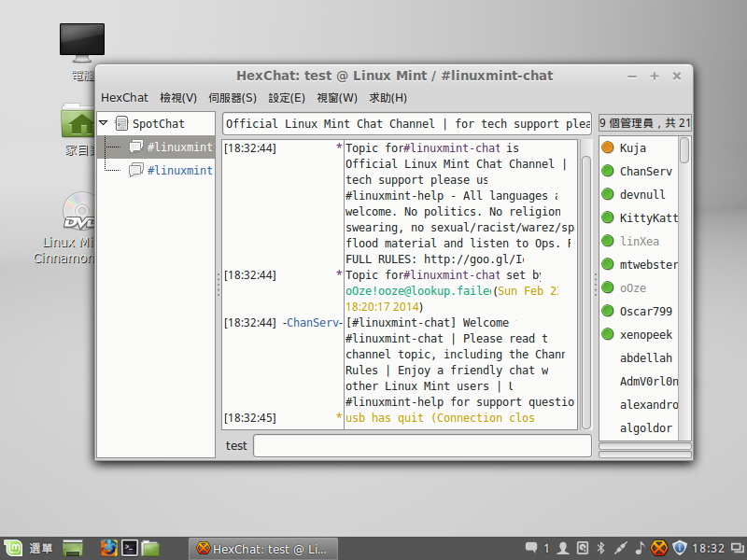
Task: Open the terminal from the panel
Action: click(131, 548)
